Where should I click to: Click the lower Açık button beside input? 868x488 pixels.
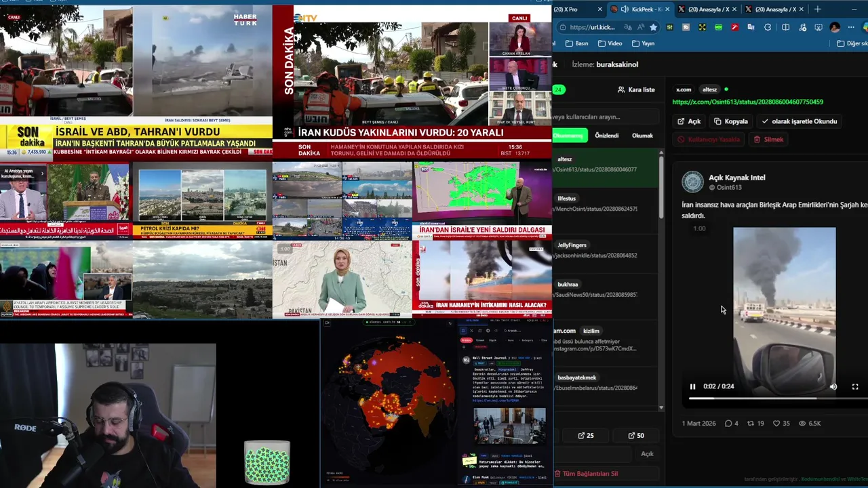click(647, 454)
